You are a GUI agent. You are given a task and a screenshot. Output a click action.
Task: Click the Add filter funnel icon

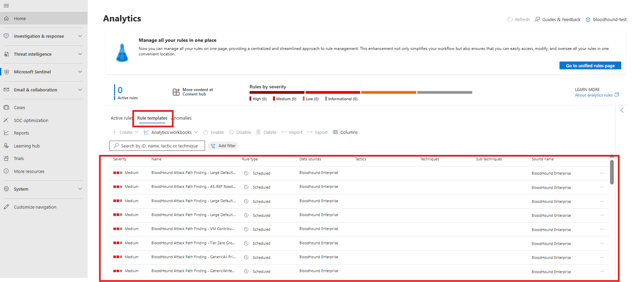tap(213, 146)
